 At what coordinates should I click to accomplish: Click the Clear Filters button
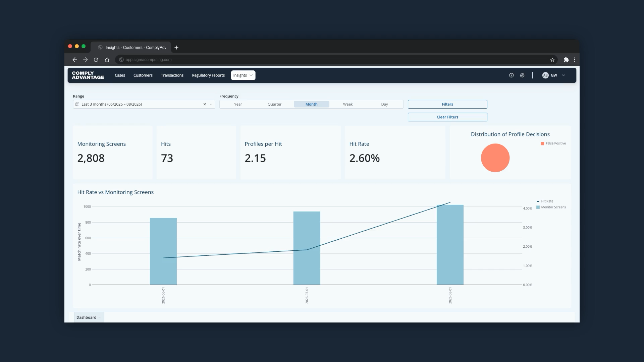click(x=447, y=117)
